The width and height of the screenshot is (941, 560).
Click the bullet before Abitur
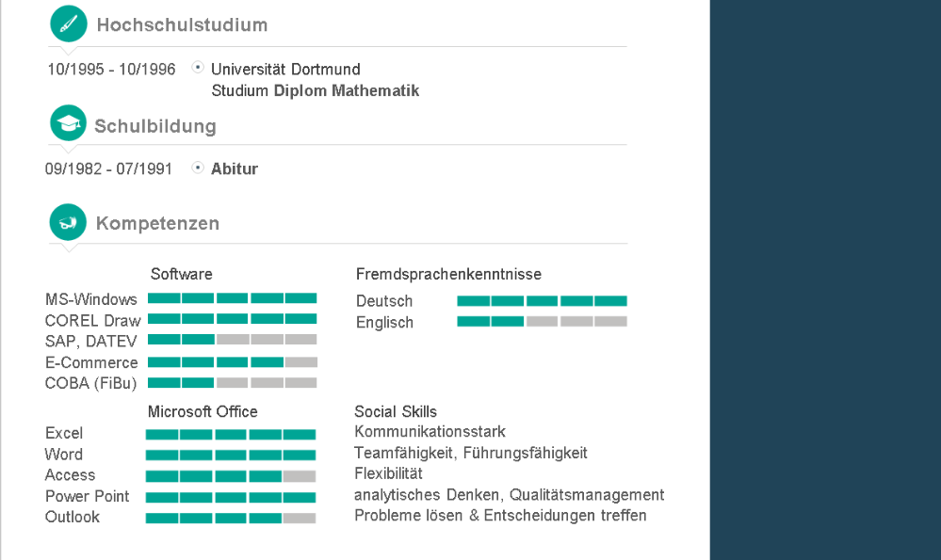tap(198, 168)
